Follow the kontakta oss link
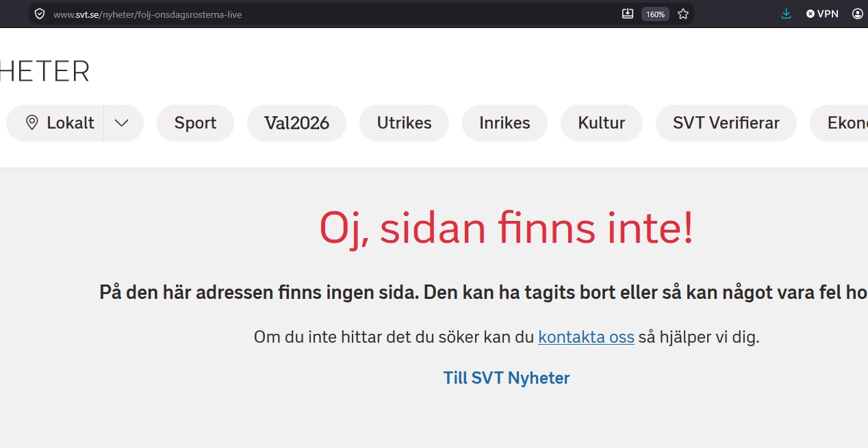 [x=586, y=337]
